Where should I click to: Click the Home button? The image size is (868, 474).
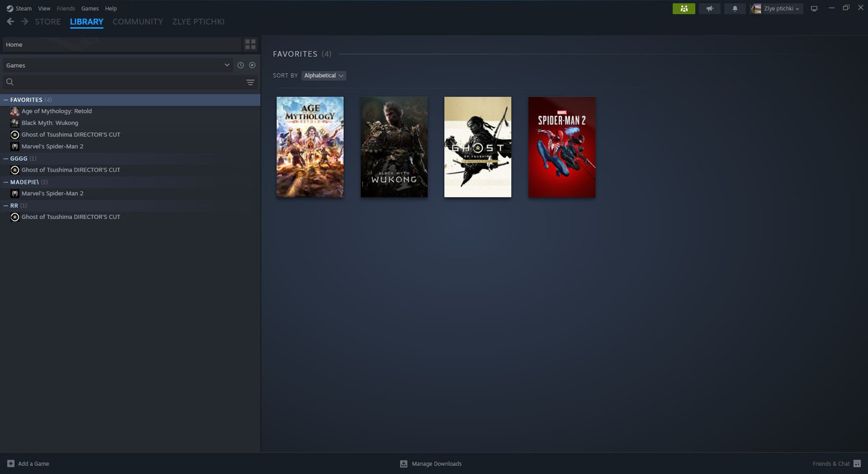[121, 44]
